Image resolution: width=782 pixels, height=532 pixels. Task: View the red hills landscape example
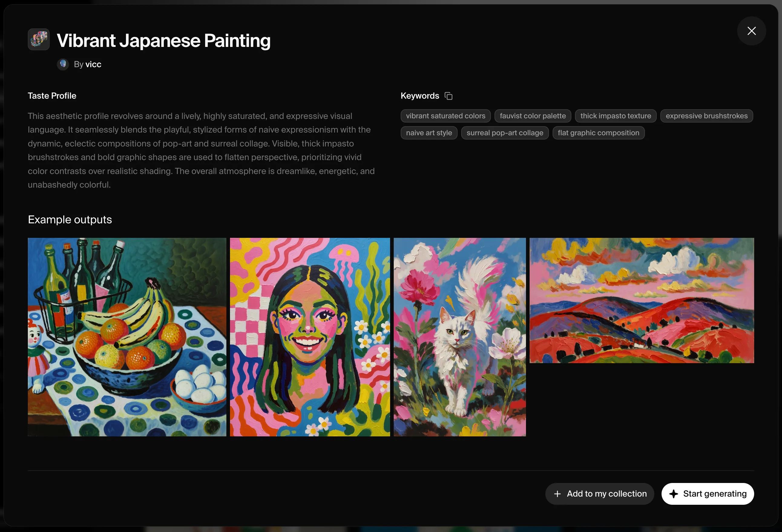642,300
